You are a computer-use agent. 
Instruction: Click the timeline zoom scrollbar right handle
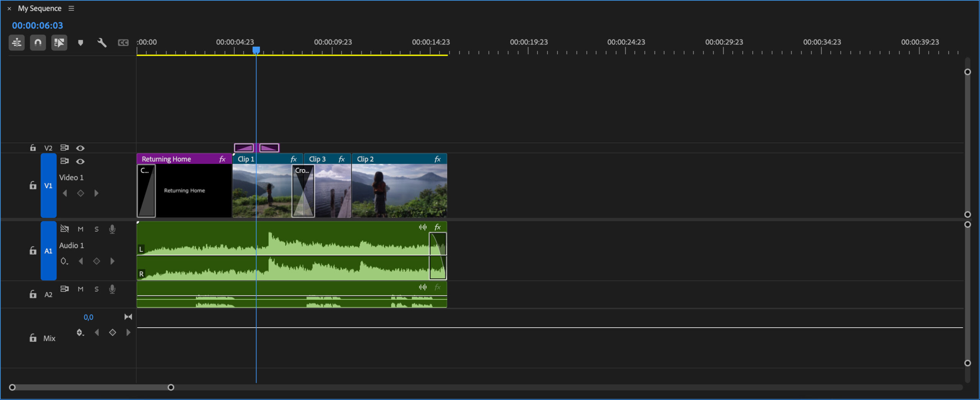click(171, 387)
